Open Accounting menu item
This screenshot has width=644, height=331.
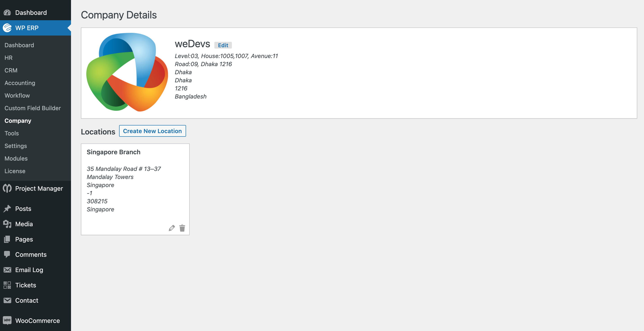click(19, 82)
